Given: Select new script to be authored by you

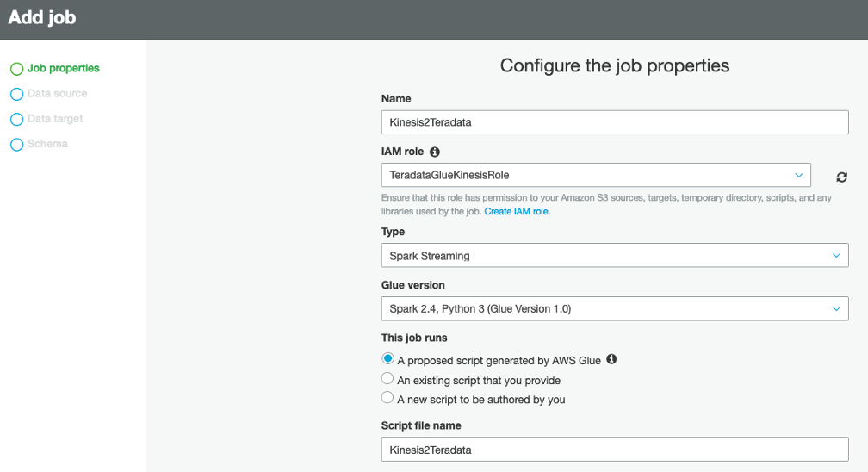Looking at the screenshot, I should coord(388,398).
